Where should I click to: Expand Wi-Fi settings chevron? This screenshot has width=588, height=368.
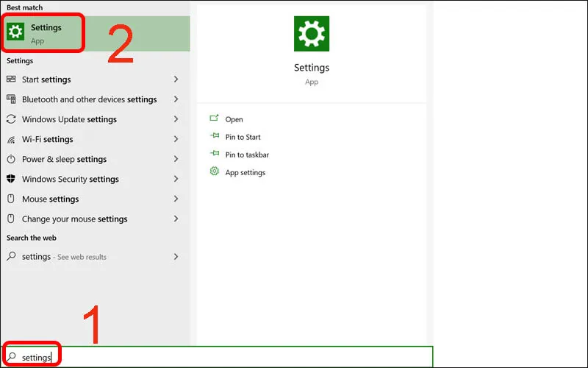[176, 139]
